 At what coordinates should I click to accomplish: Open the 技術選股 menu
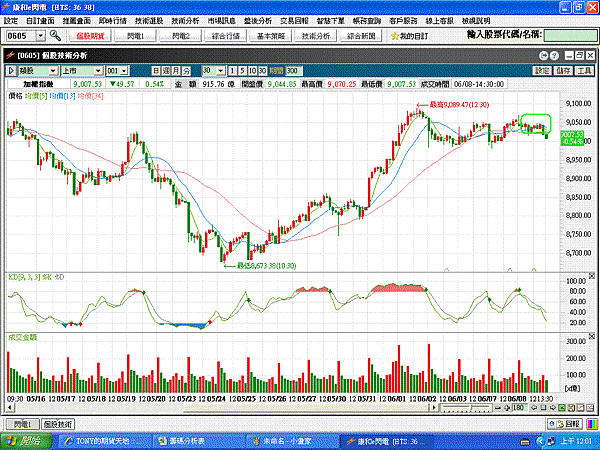(149, 21)
